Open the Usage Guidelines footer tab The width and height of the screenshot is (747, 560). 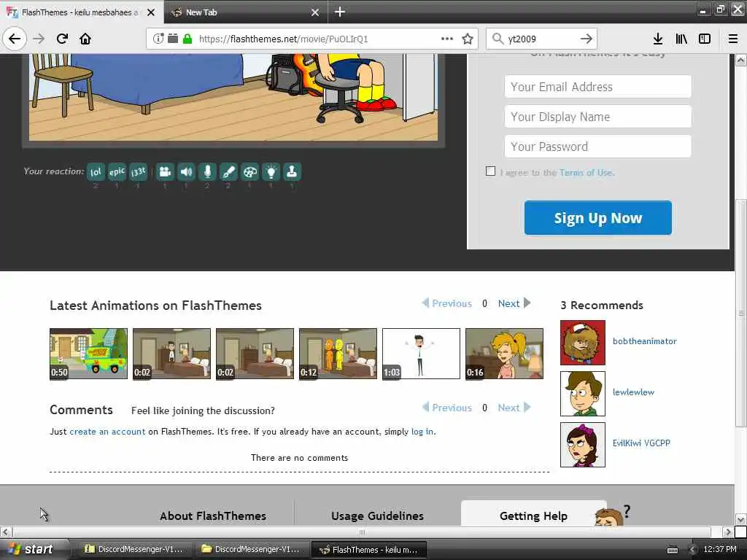coord(377,516)
